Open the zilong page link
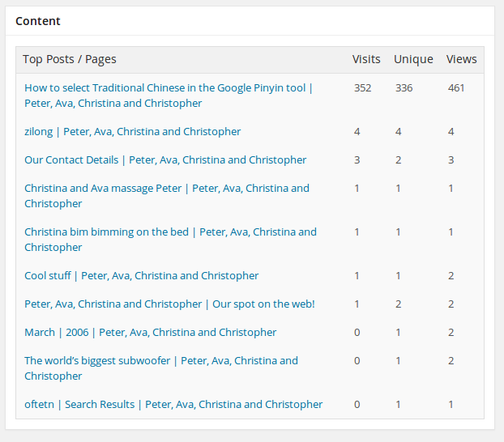 [x=132, y=132]
